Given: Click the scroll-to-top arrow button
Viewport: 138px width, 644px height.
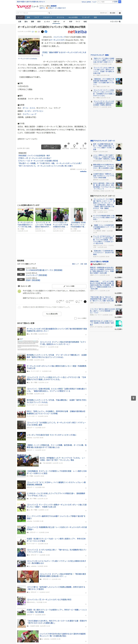Looking at the screenshot, I should [133, 398].
